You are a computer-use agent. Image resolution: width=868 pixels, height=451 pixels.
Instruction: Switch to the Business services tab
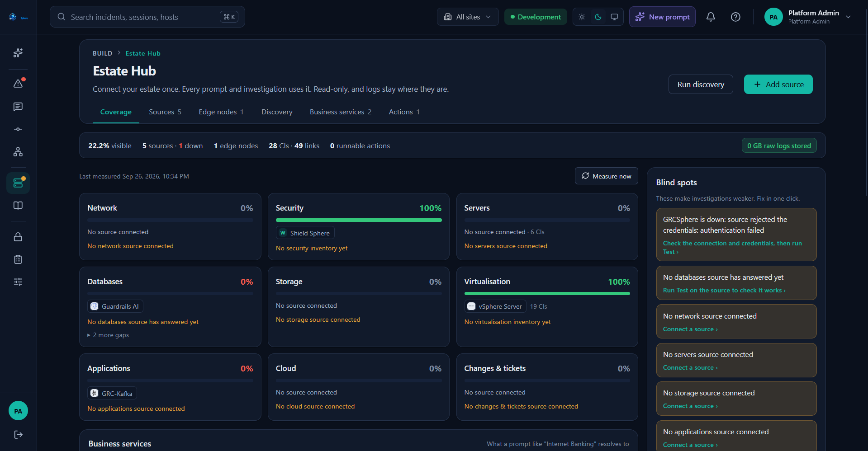341,112
